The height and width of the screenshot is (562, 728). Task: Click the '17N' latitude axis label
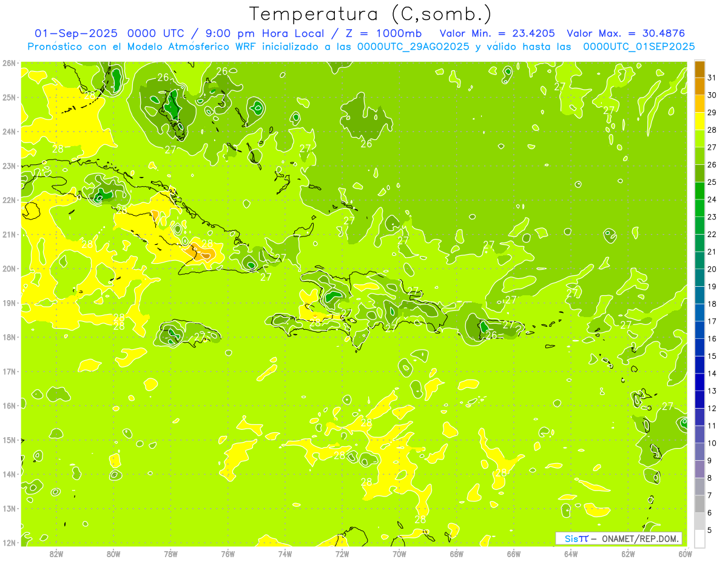(8, 372)
